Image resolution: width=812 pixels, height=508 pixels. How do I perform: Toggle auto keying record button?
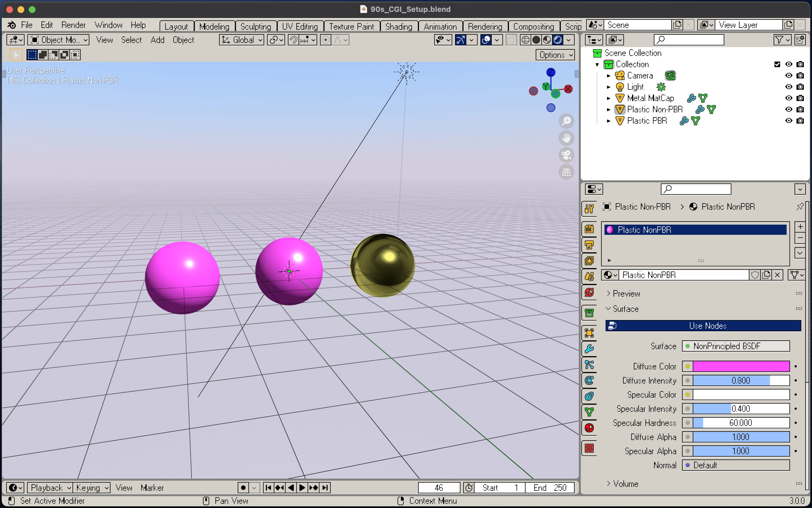click(x=243, y=487)
